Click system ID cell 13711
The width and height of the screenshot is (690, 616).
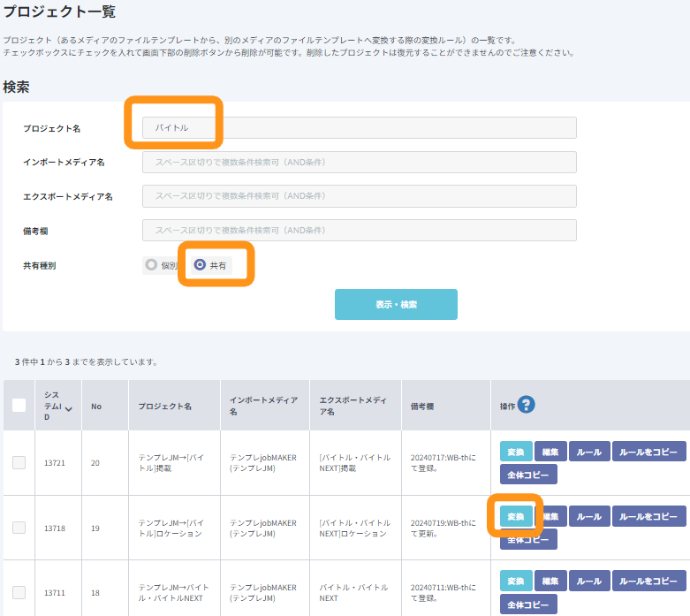pos(55,593)
